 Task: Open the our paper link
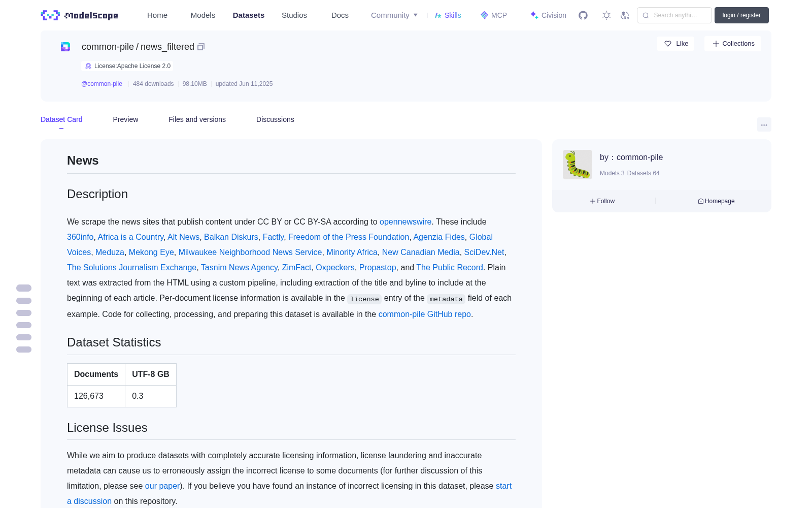tap(162, 486)
